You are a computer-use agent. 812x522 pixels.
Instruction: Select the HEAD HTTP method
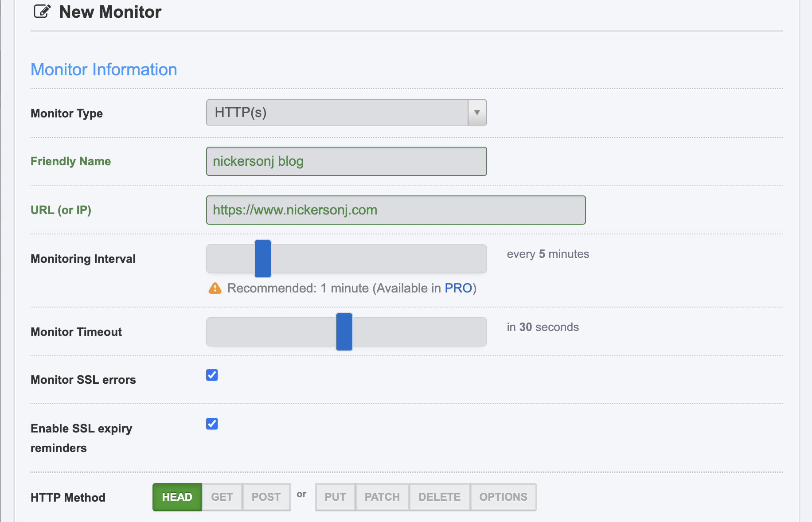point(177,497)
